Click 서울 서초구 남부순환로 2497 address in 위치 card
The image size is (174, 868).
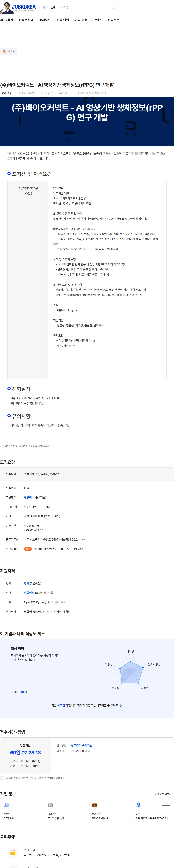[153, 818]
